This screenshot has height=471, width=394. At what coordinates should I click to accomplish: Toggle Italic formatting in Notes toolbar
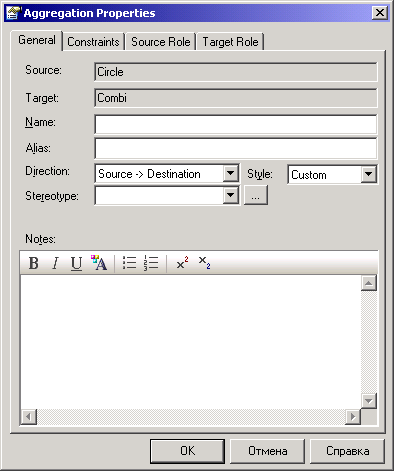coord(55,263)
